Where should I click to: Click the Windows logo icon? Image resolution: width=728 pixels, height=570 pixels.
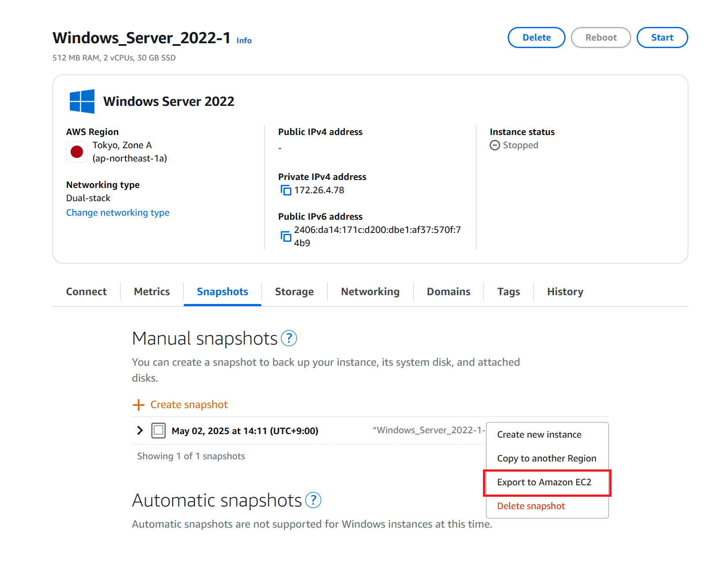click(x=82, y=101)
